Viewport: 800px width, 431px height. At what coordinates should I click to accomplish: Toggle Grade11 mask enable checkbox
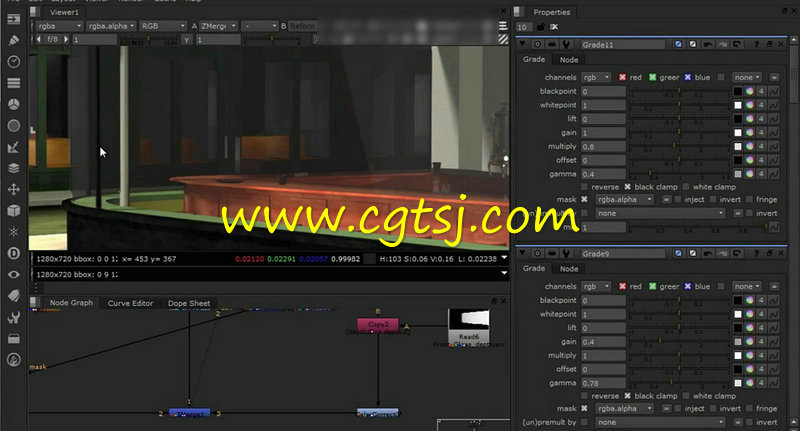[585, 199]
